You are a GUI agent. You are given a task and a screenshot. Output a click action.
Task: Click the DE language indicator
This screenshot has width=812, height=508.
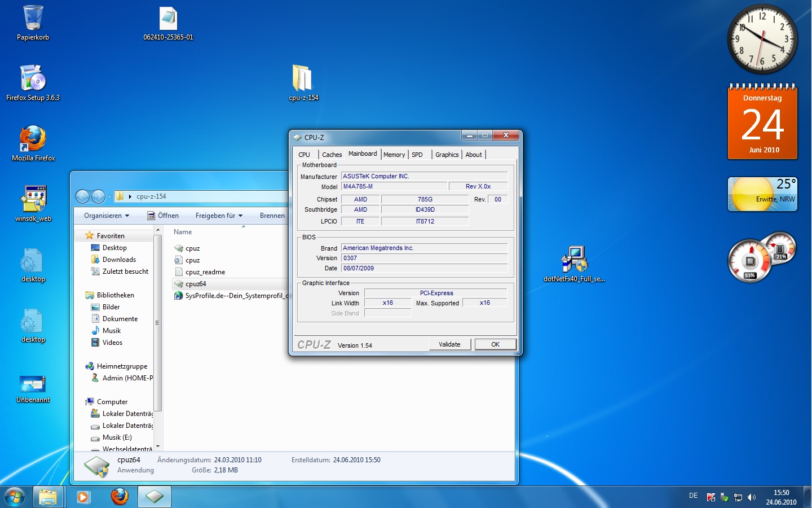[x=693, y=496]
